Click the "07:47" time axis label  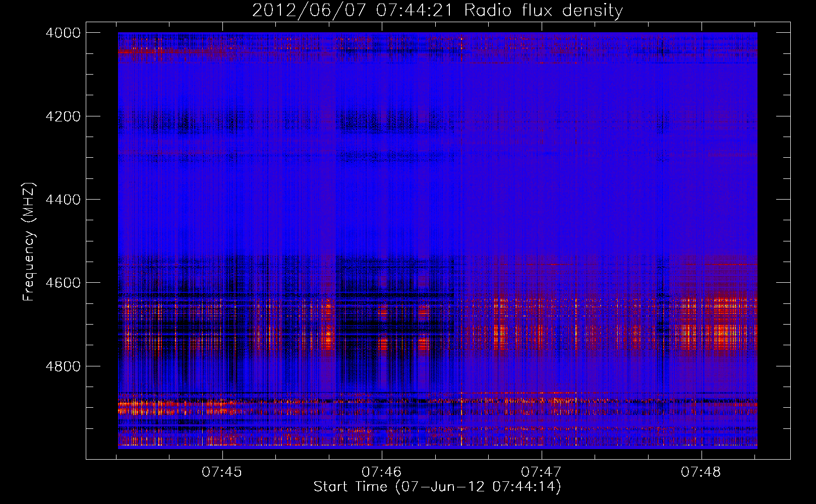[541, 472]
